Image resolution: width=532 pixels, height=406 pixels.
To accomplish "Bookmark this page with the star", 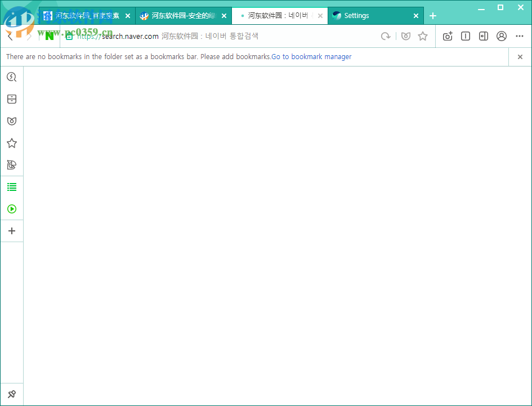I will pyautogui.click(x=423, y=36).
